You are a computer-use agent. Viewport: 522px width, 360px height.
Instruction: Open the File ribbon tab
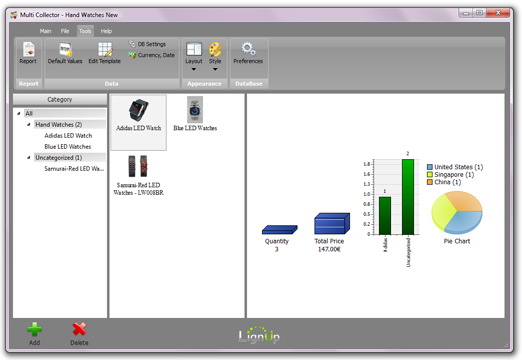click(65, 31)
